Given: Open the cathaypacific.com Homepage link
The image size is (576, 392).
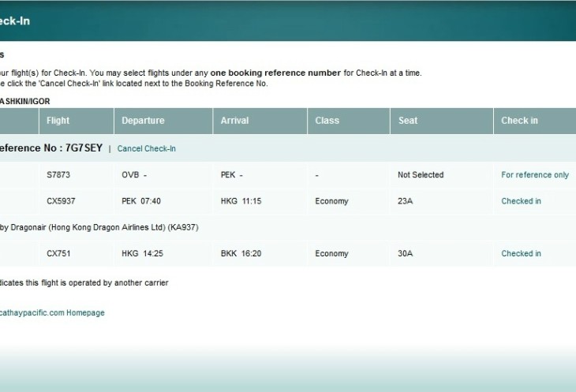Looking at the screenshot, I should [x=52, y=312].
